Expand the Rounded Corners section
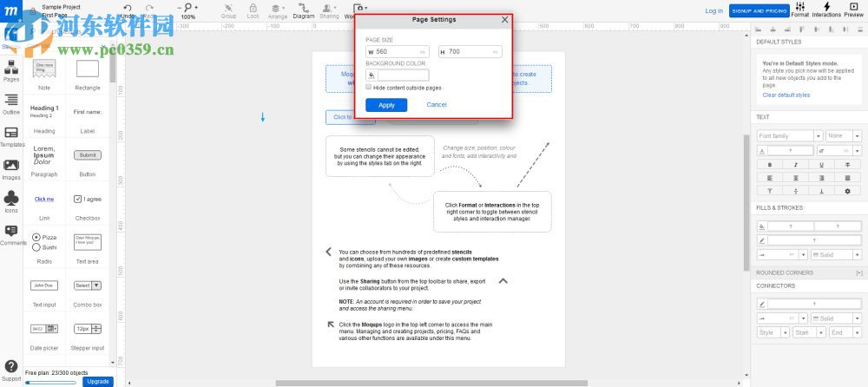The image size is (868, 387). coord(859,273)
